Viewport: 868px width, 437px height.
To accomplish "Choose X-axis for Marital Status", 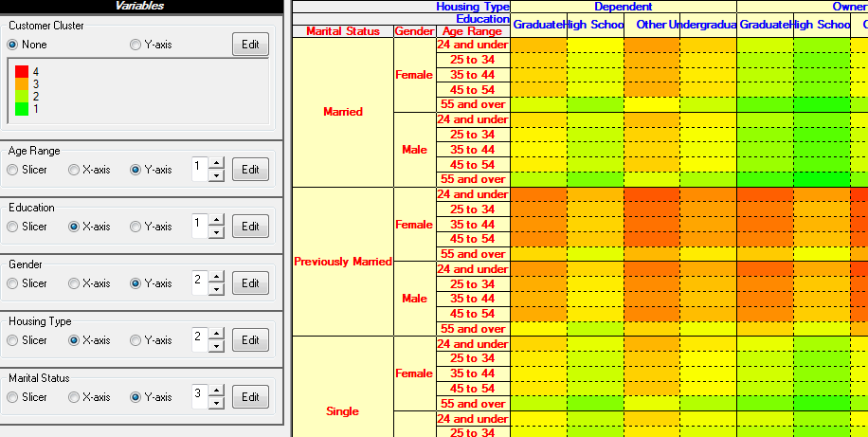I will click(x=74, y=397).
